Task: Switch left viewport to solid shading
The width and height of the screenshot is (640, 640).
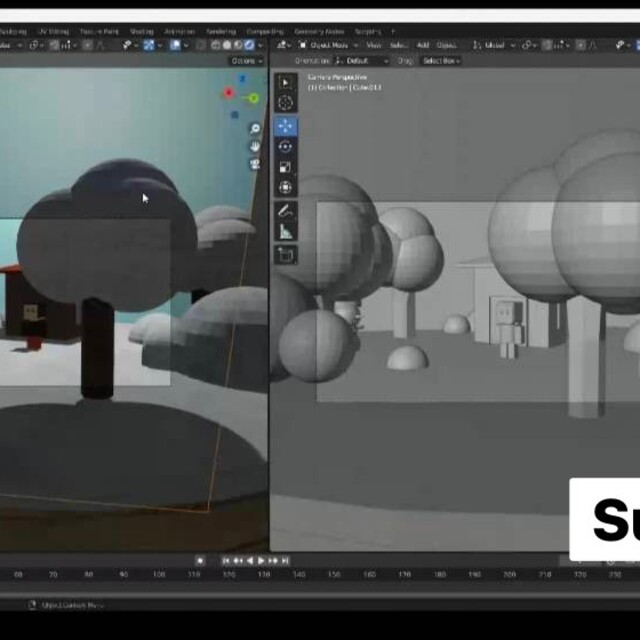Action: click(227, 45)
